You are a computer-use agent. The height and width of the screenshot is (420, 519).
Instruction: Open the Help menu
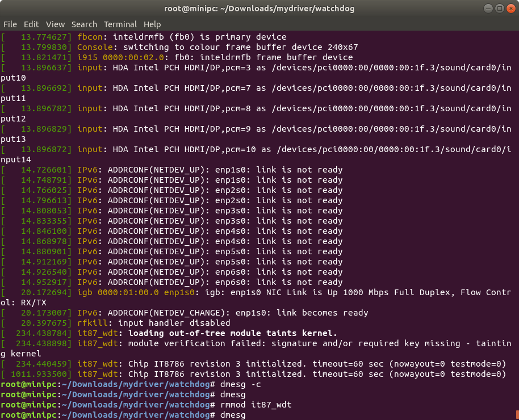pos(151,24)
